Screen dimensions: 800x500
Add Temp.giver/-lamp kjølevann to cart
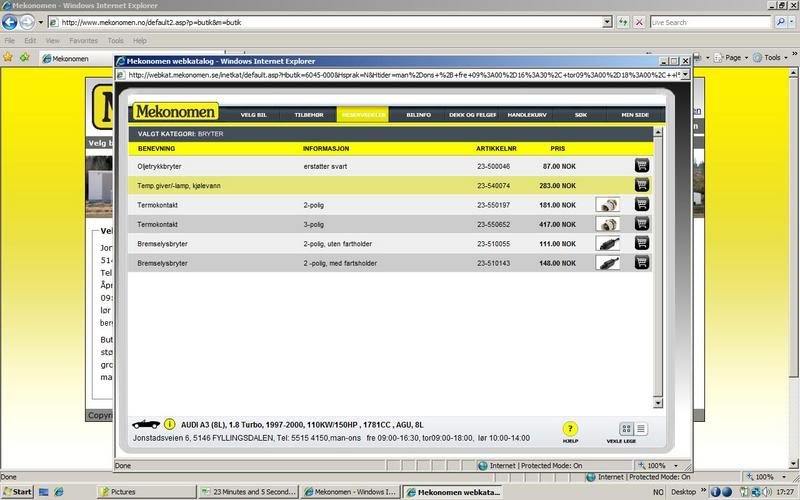tap(641, 184)
